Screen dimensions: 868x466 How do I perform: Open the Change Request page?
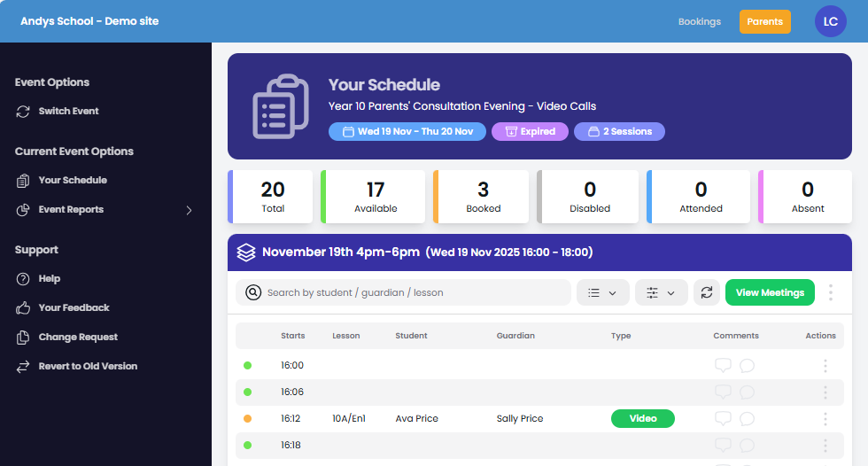[78, 337]
